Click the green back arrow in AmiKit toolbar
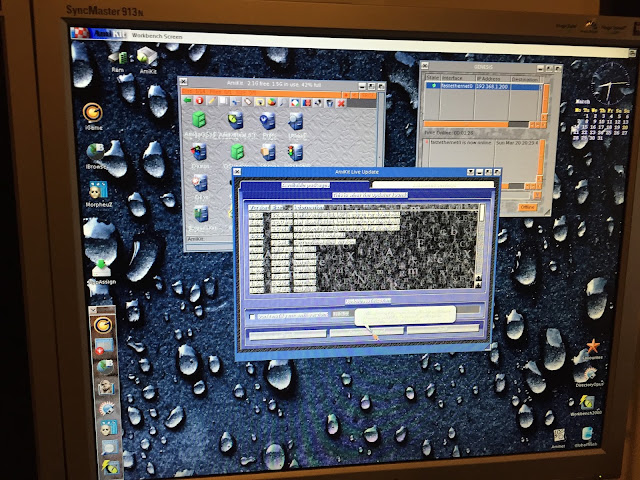 [x=187, y=100]
